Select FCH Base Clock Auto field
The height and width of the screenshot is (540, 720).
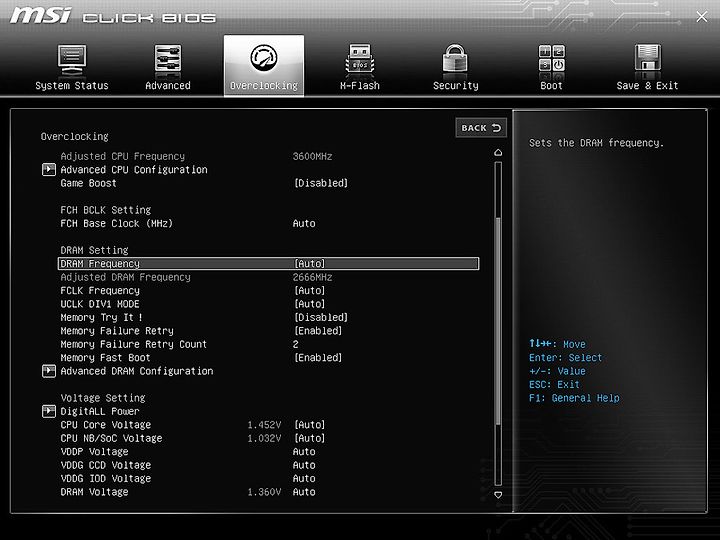[x=304, y=224]
